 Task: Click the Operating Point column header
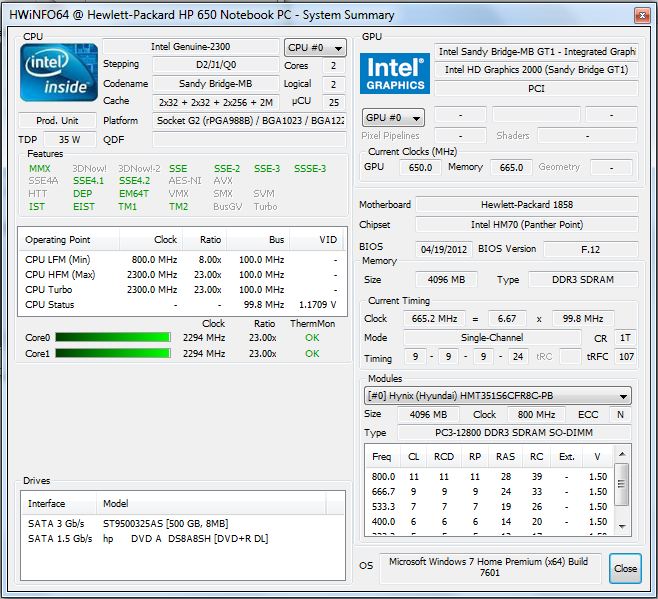coord(69,240)
